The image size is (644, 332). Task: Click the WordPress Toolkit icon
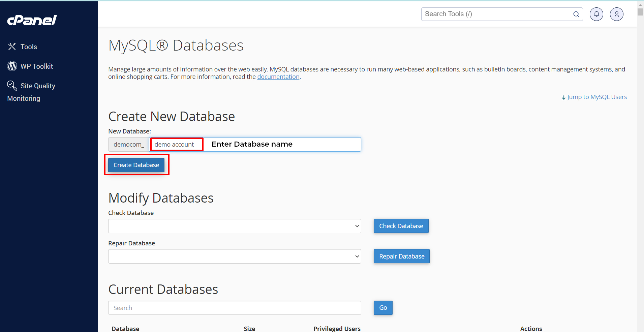pos(12,66)
